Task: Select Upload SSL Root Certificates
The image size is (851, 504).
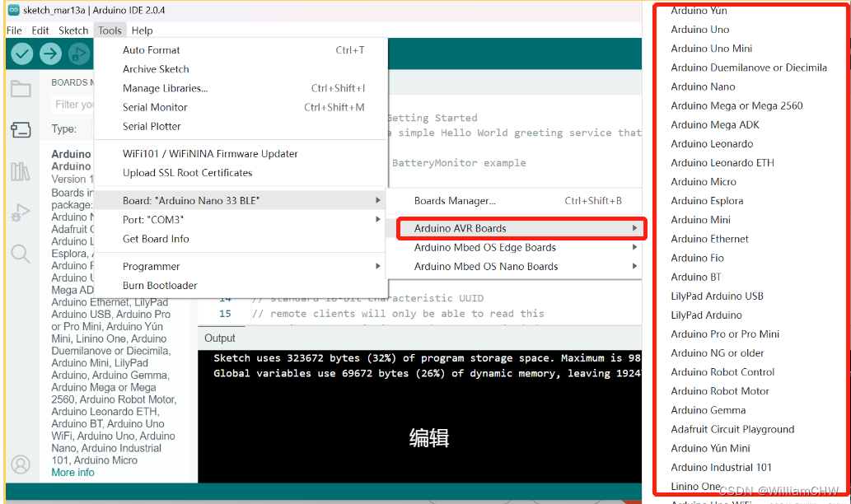Action: coord(241,172)
